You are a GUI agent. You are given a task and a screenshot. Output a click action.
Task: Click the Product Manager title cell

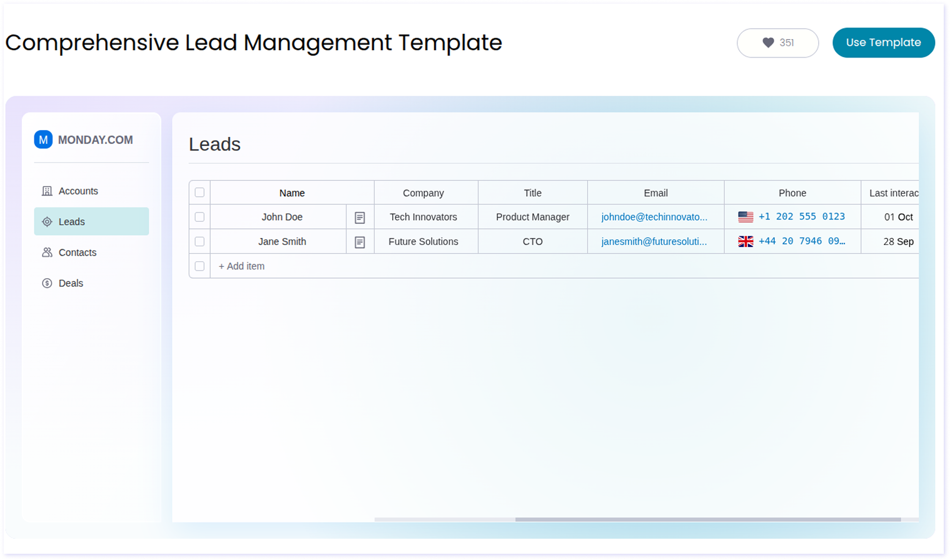click(533, 217)
